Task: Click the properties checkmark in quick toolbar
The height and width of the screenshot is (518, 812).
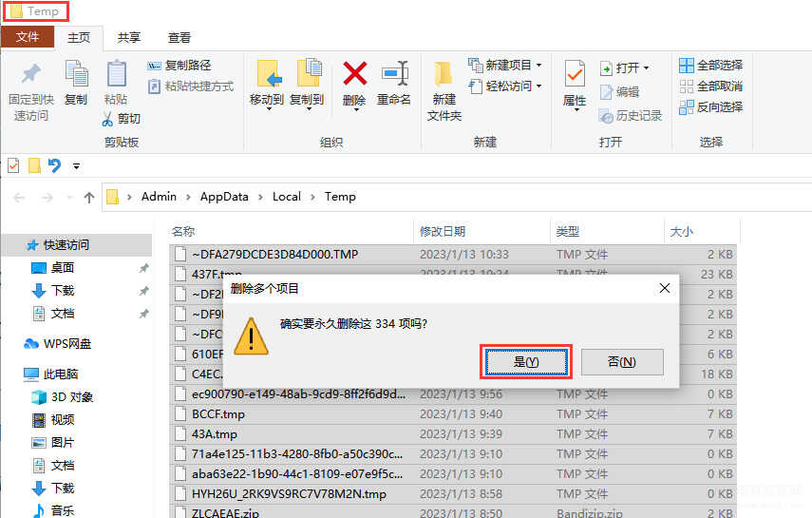Action: click(13, 166)
